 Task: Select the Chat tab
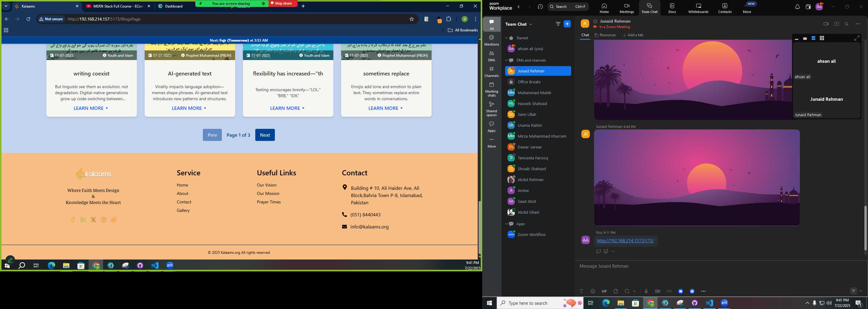click(585, 35)
